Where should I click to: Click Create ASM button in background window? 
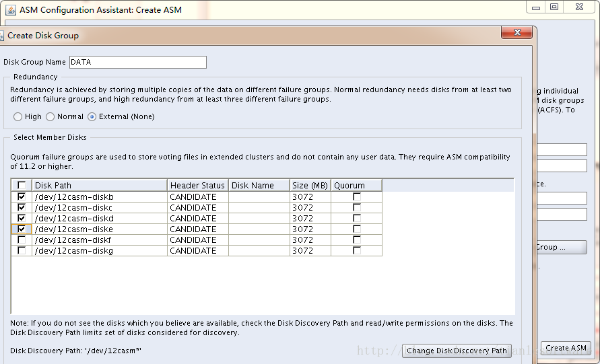[566, 348]
